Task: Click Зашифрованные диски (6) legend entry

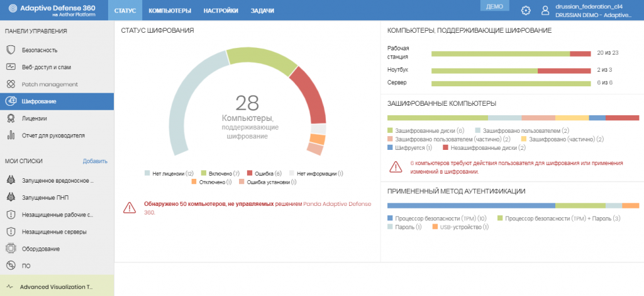Action: [426, 131]
